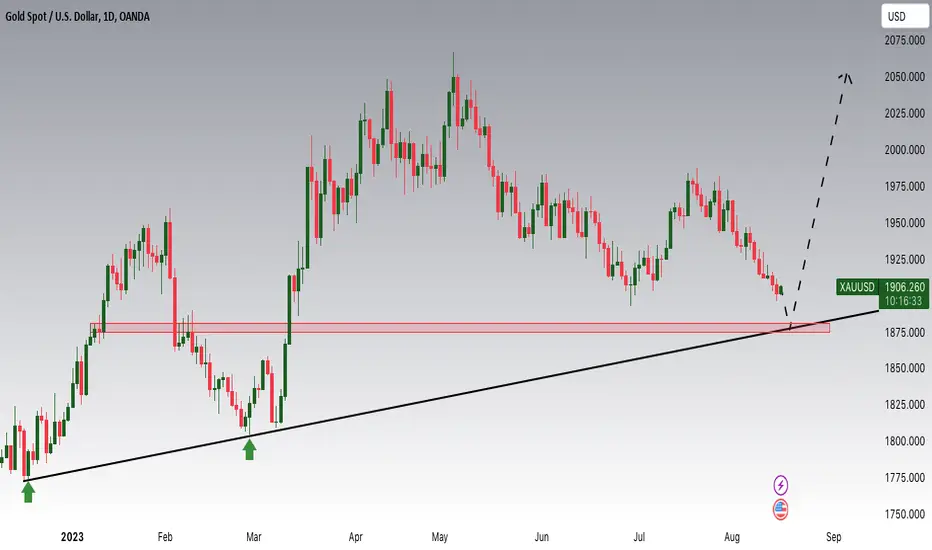Click the 1950.000 price axis label
The width and height of the screenshot is (932, 550).
click(905, 222)
